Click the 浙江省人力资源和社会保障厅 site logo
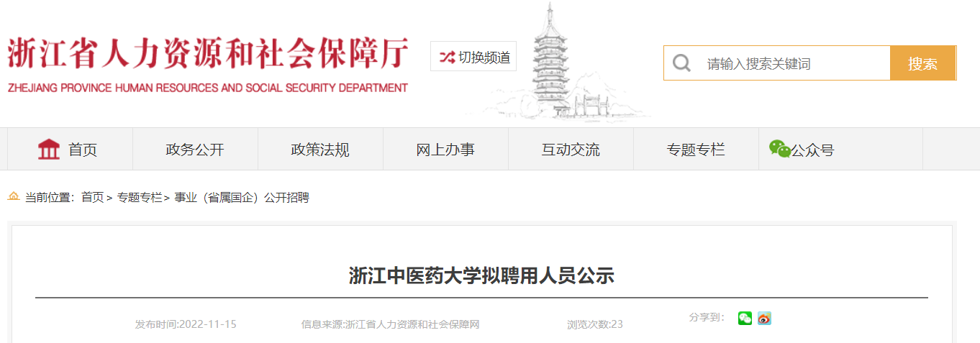The height and width of the screenshot is (343, 980). click(x=207, y=63)
